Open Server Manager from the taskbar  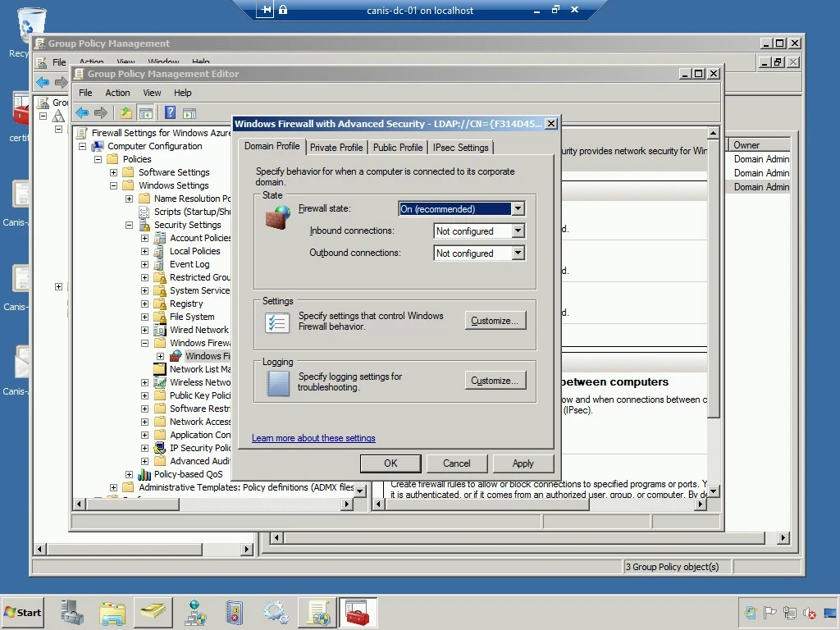click(72, 613)
